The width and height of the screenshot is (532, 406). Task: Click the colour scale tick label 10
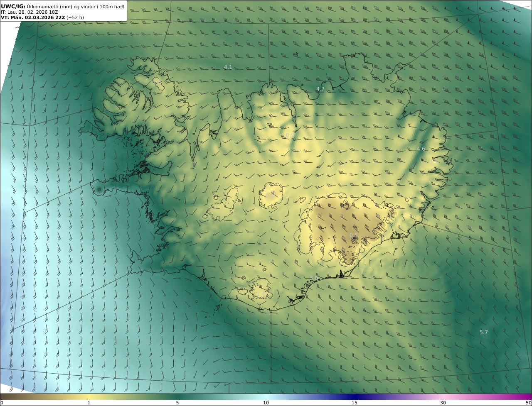point(266,403)
